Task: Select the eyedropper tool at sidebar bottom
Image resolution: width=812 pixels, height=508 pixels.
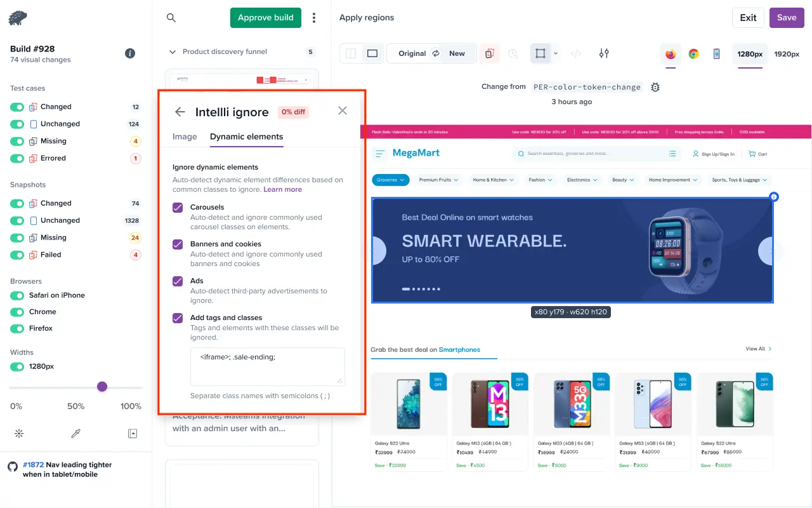Action: (x=75, y=433)
